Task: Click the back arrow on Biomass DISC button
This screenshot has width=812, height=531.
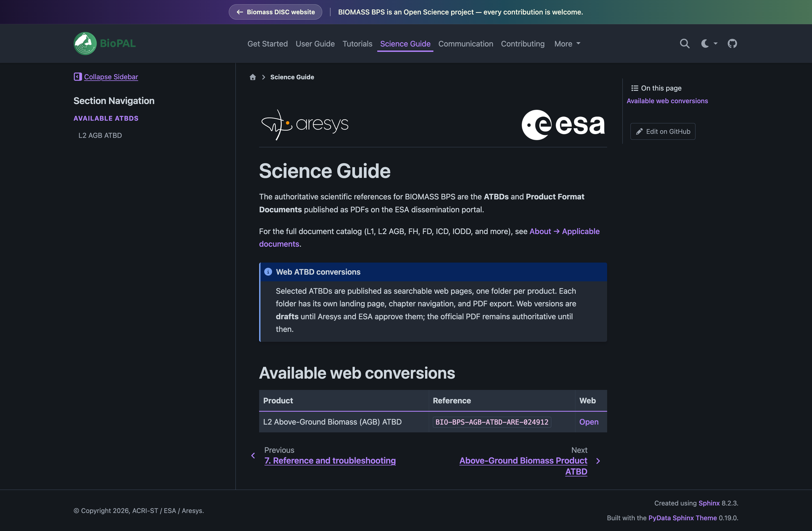Action: click(240, 12)
